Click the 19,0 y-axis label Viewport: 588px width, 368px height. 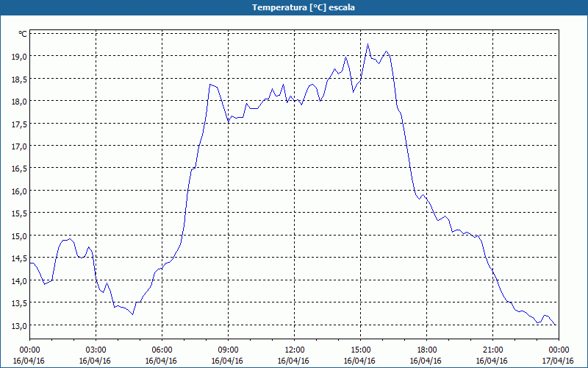coord(20,57)
